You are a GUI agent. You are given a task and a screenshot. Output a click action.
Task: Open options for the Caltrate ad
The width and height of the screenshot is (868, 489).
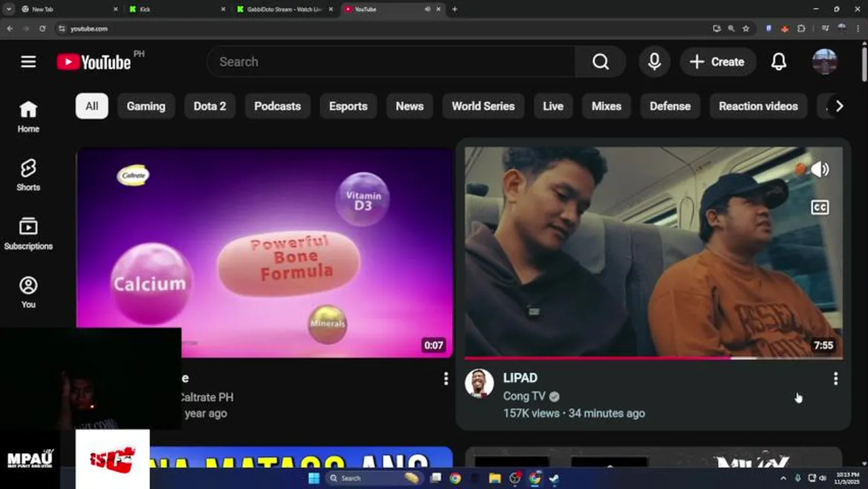[x=446, y=378]
